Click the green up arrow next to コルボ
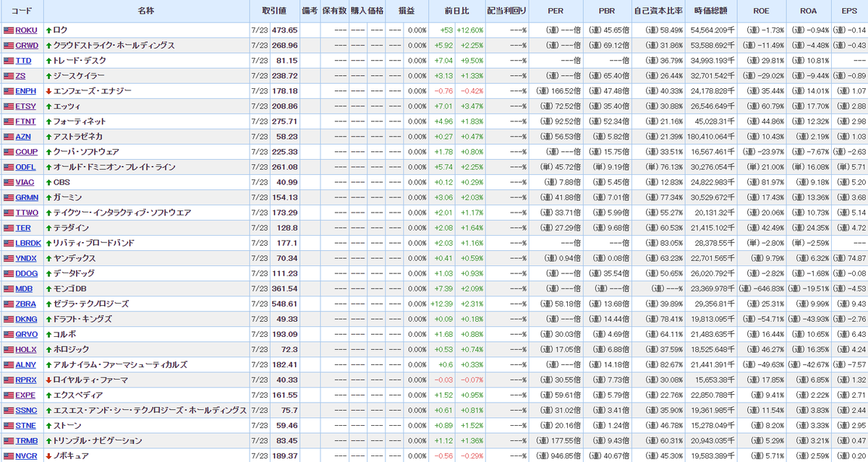 [48, 334]
